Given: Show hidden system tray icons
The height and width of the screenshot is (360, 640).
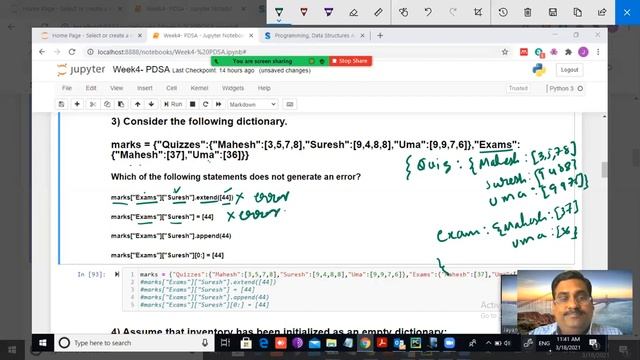Looking at the screenshot, I should pyautogui.click(x=488, y=343).
